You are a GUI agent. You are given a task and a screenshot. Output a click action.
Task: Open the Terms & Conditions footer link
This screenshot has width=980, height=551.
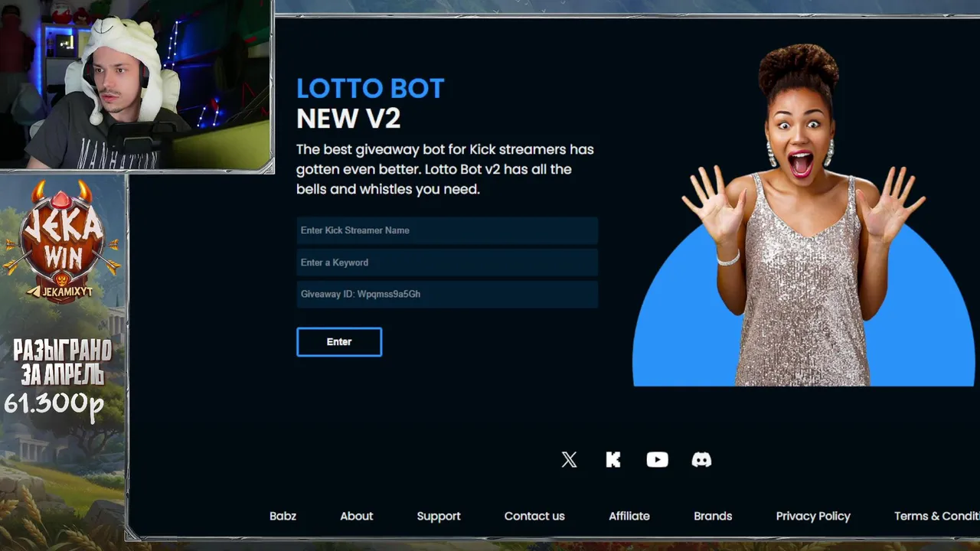tap(936, 516)
